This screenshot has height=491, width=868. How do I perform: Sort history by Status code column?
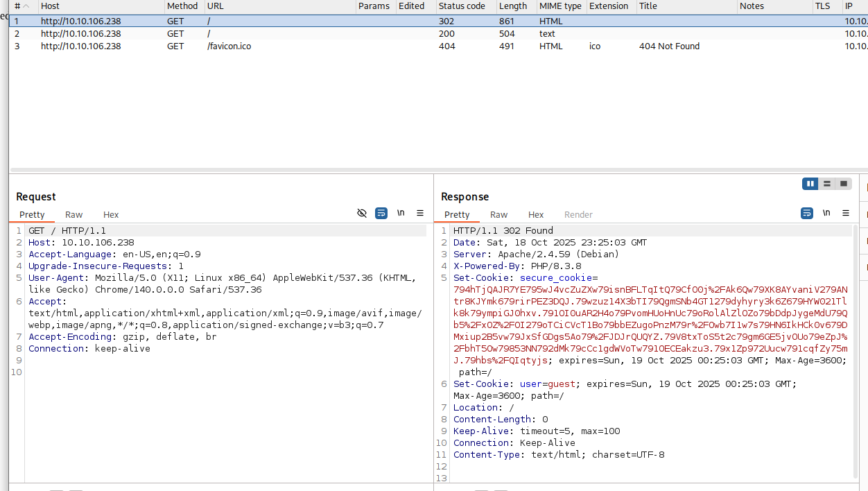(462, 6)
